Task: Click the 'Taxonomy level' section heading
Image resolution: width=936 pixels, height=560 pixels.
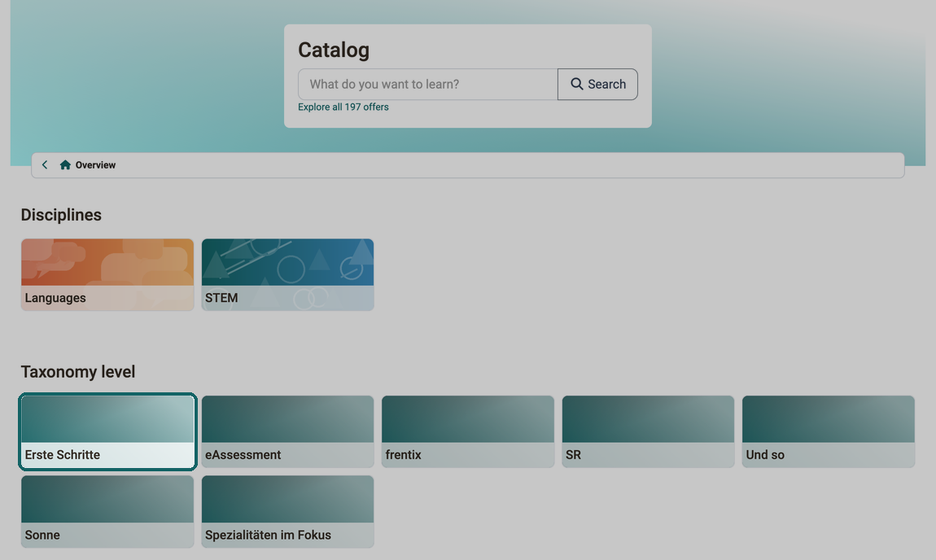Action: coord(78,372)
